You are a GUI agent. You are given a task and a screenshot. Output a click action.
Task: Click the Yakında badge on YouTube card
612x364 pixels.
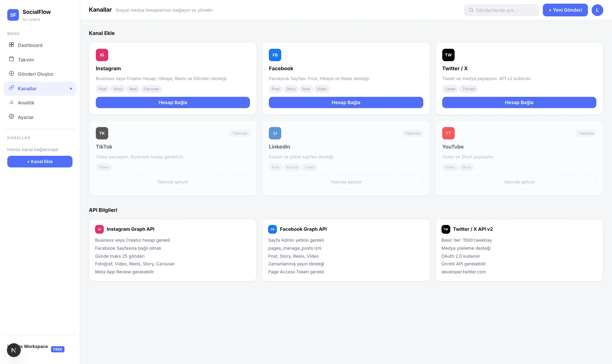[x=586, y=133]
